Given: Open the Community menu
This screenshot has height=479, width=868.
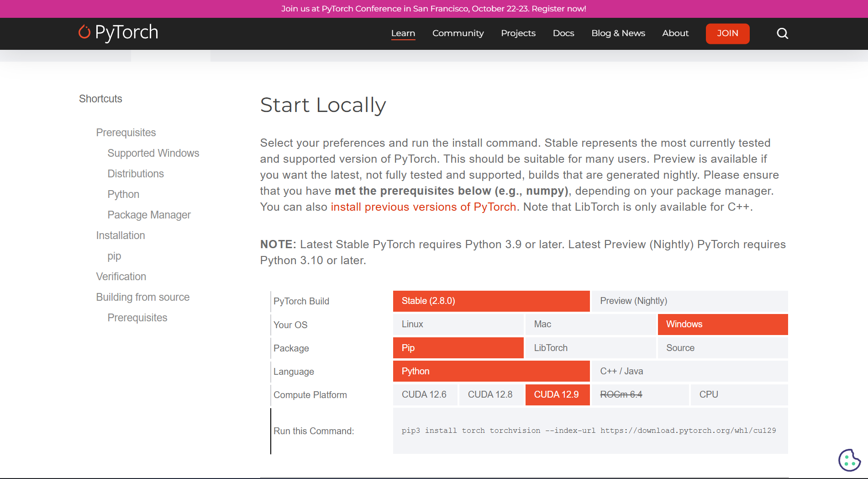Looking at the screenshot, I should click(x=458, y=33).
